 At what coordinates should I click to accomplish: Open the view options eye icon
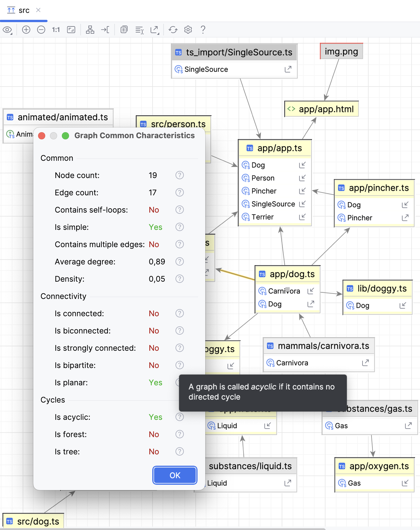point(7,30)
